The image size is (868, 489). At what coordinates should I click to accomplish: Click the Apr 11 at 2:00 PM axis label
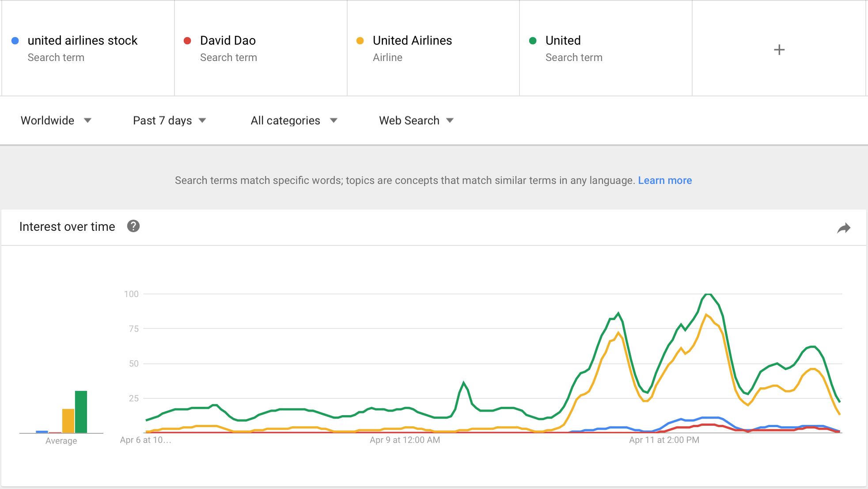coord(664,440)
